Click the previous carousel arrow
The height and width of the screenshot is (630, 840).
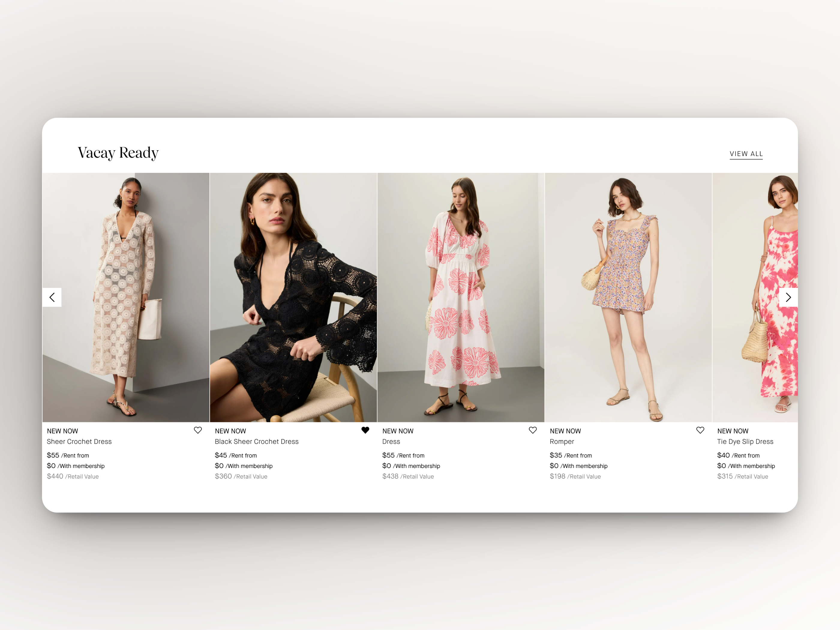[52, 297]
